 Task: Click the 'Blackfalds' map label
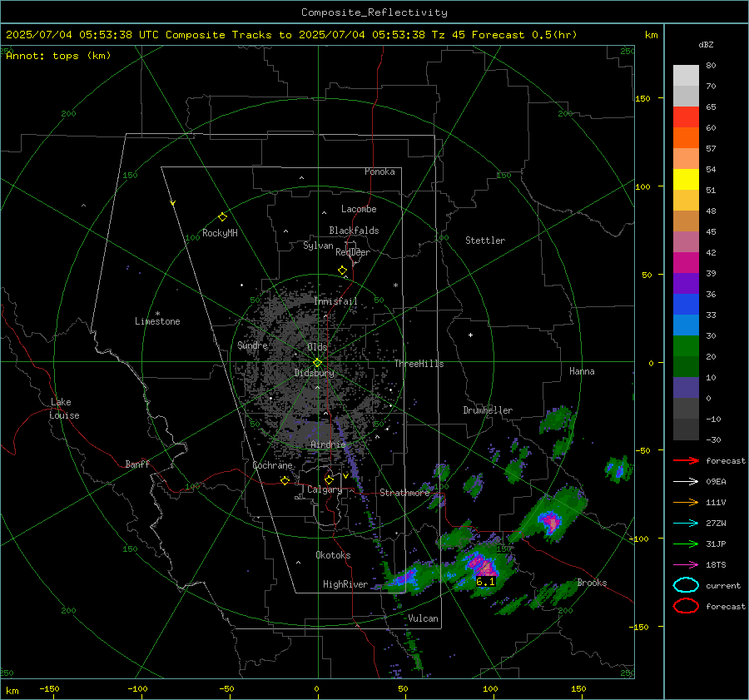click(x=354, y=231)
